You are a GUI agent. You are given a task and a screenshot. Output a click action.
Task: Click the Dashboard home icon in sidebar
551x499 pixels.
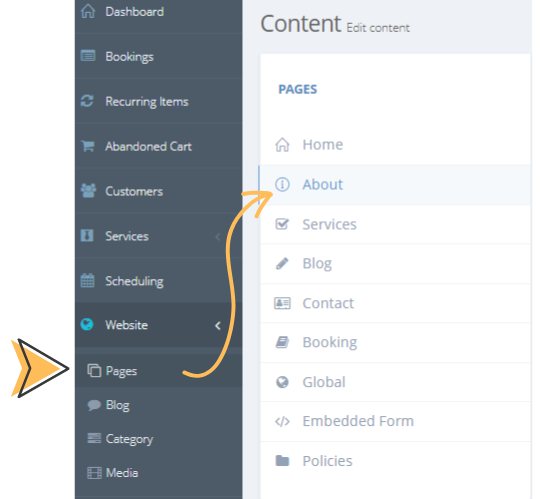[x=88, y=11]
